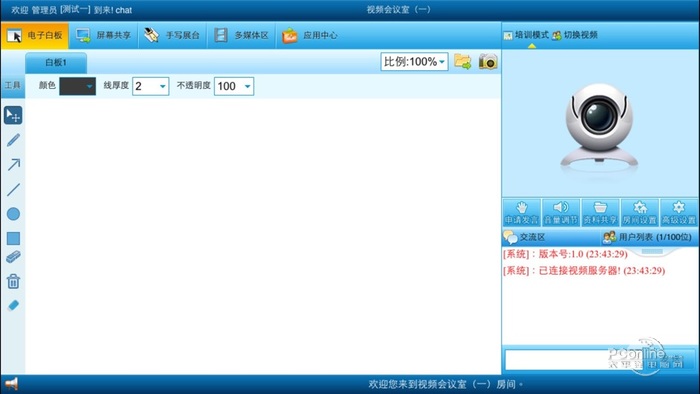
Task: Open 资料共享 file sharing
Action: [x=600, y=213]
